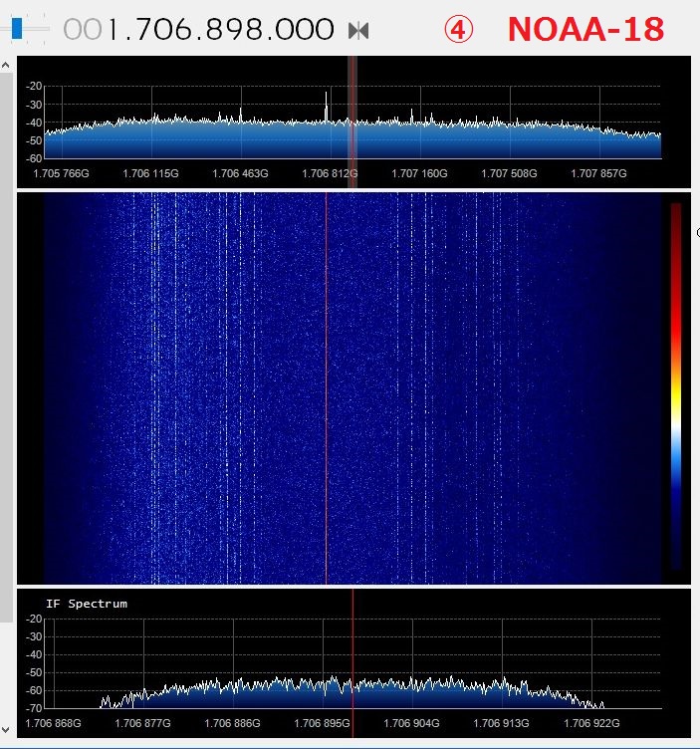Click the side panel vertical scrollbar thumb
Image resolution: width=700 pixels, height=749 pixels.
(6, 348)
